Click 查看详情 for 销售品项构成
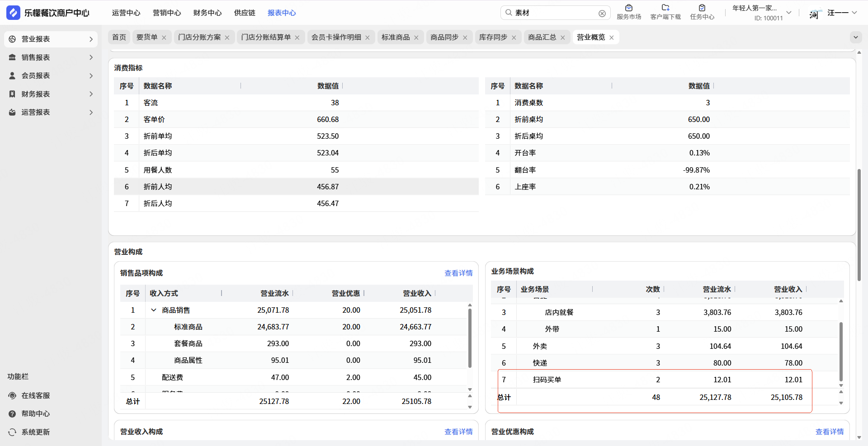This screenshot has height=446, width=868. pos(458,273)
